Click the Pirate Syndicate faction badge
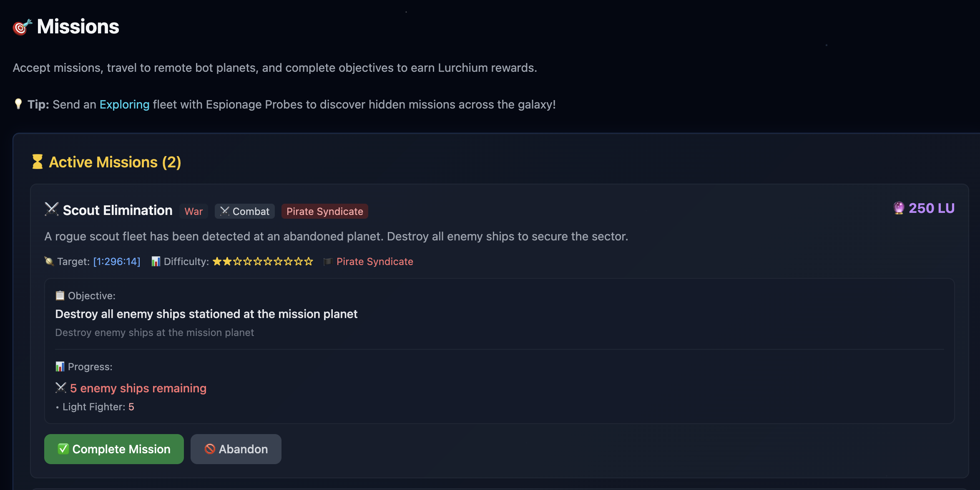 (324, 211)
